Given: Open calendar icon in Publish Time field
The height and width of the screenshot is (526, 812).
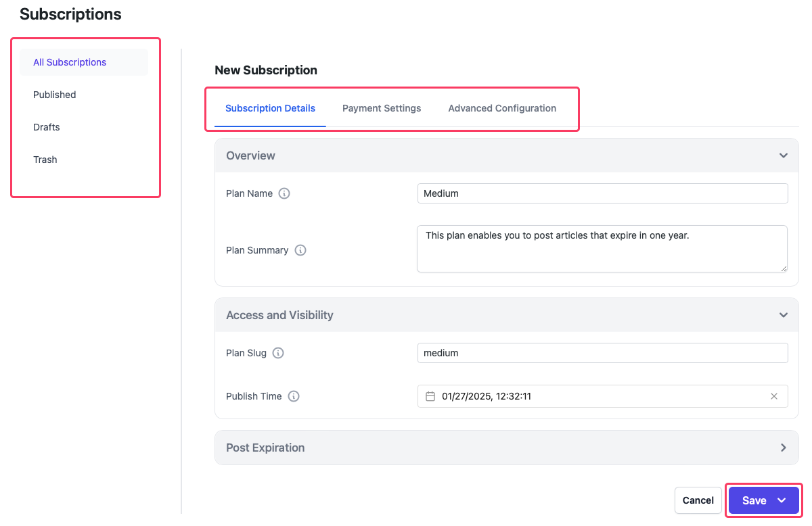Looking at the screenshot, I should 430,396.
